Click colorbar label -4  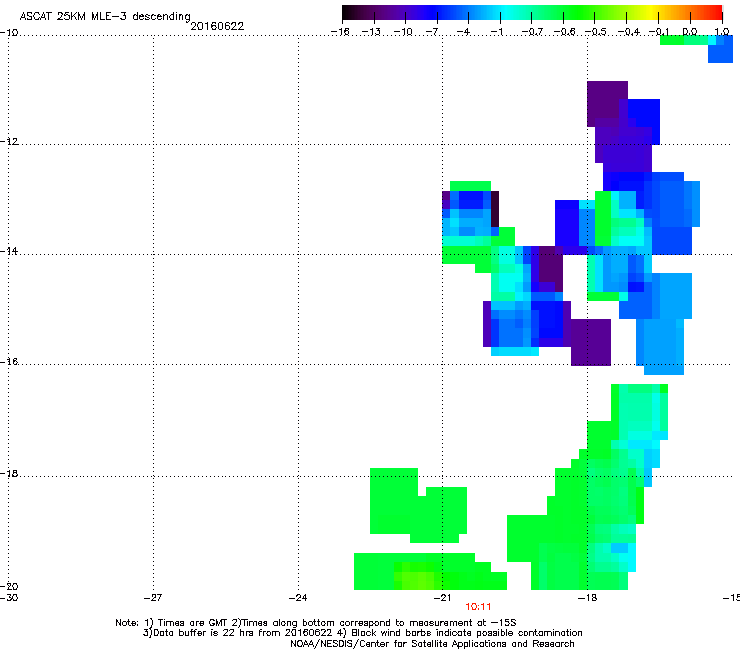click(x=463, y=32)
